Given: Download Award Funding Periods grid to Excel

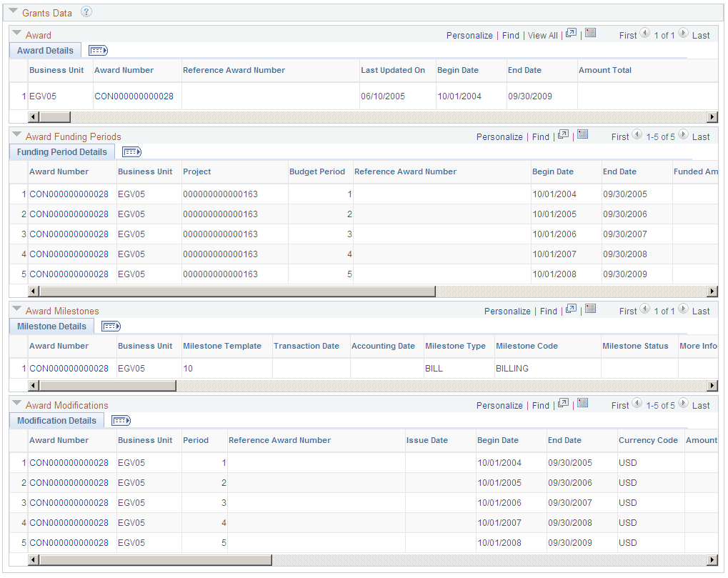Looking at the screenshot, I should click(582, 136).
